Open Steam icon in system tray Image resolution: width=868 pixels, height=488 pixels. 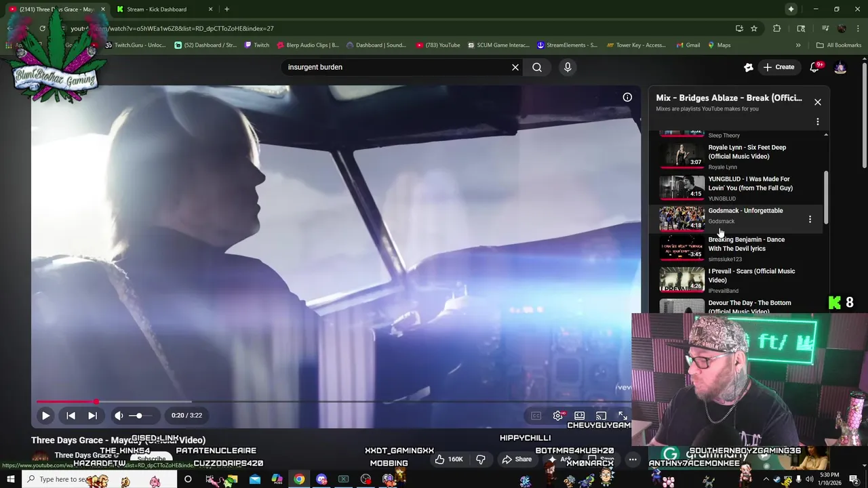pos(777,480)
